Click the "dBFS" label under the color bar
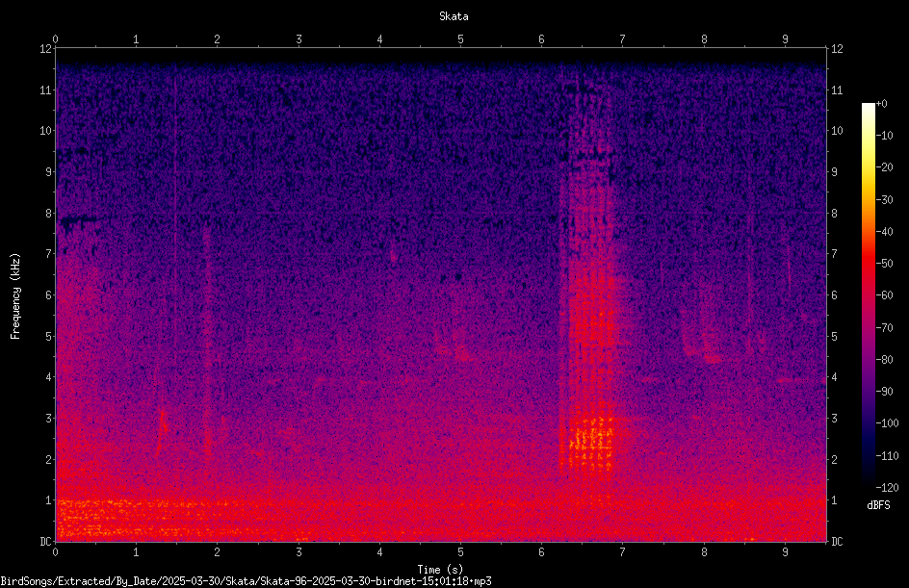Viewport: 909px width, 588px height. point(878,505)
